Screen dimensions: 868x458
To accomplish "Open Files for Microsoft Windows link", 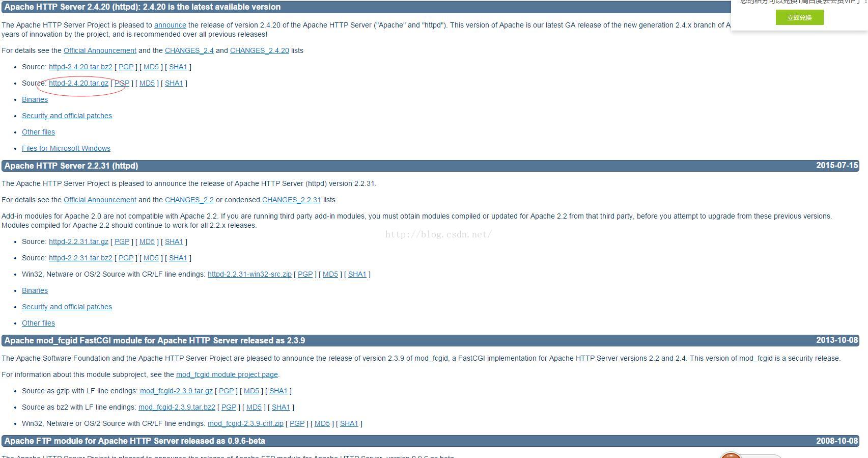I will tap(66, 148).
